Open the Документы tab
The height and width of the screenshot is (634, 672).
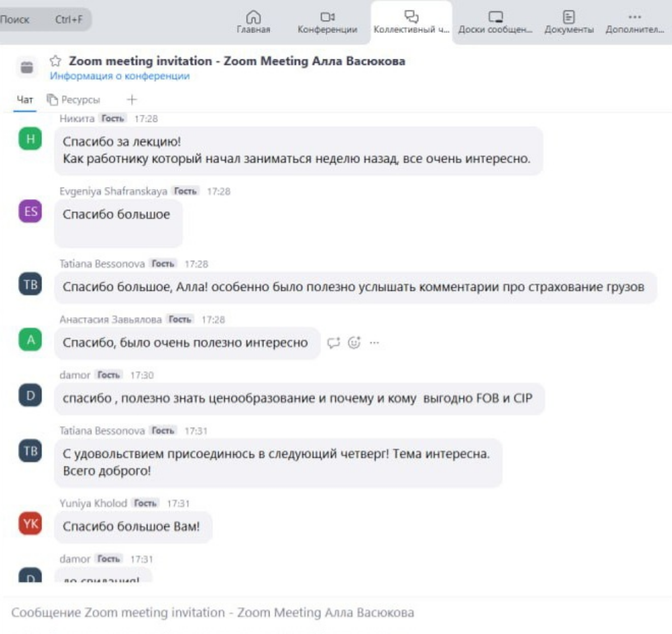(x=569, y=22)
